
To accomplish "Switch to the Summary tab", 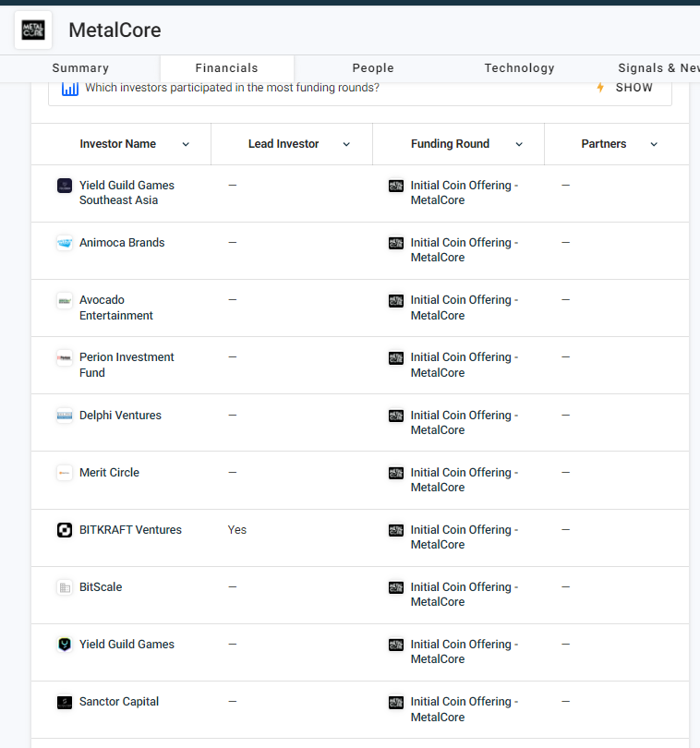I will [80, 68].
